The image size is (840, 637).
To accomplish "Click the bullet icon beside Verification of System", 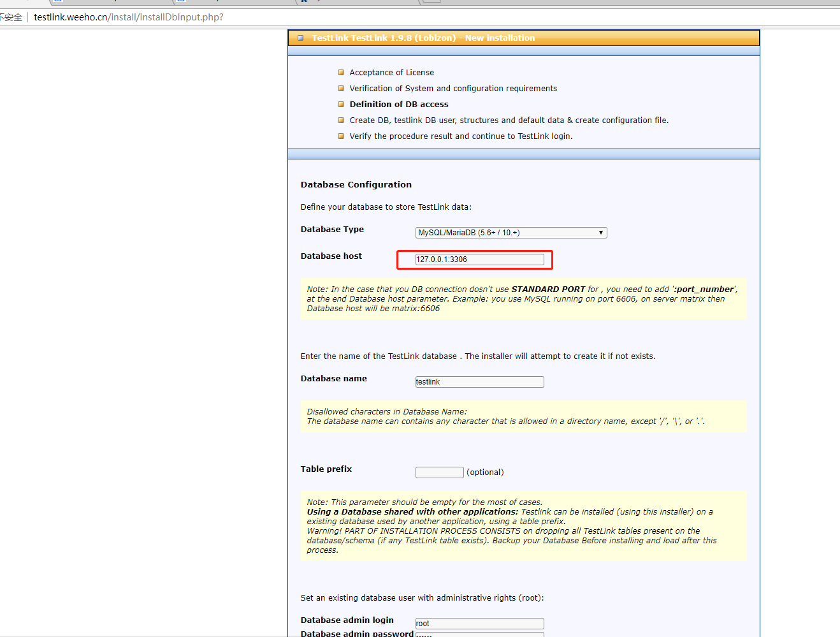I will coord(341,89).
